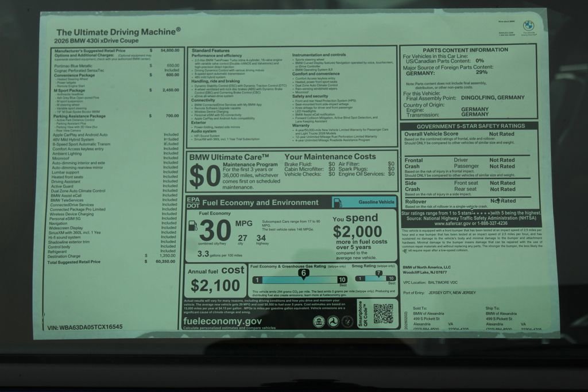This screenshot has height=392, width=588.
Task: Click the 'Wireless Device Charging' row
Action: (x=113, y=214)
